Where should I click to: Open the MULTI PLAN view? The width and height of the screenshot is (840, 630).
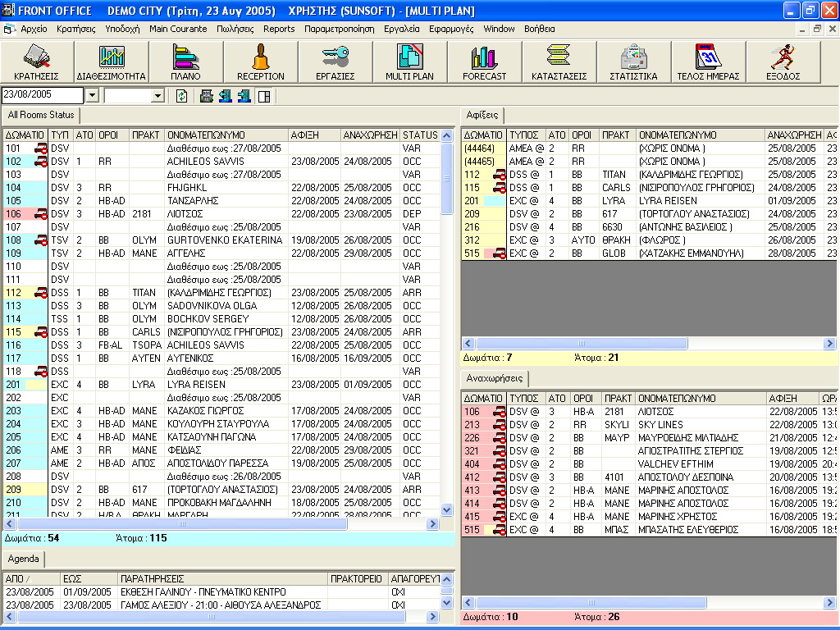click(x=409, y=62)
